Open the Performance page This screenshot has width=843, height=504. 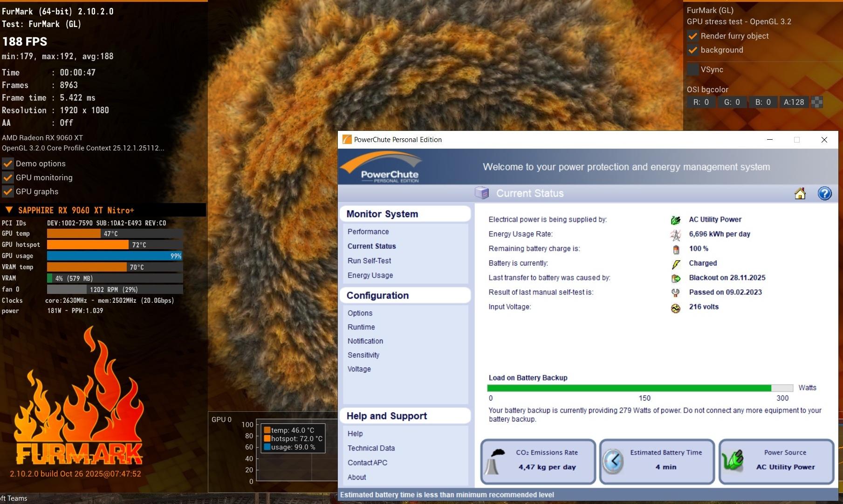368,232
